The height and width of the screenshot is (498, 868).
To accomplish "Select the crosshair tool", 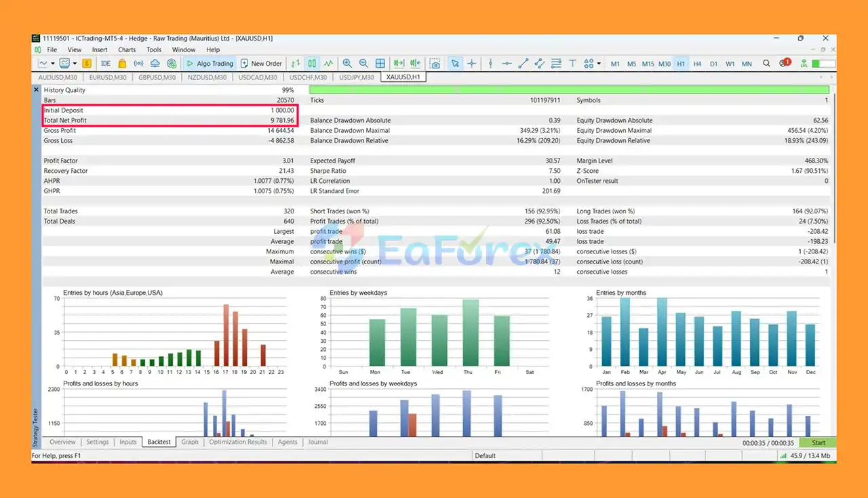I will 471,64.
